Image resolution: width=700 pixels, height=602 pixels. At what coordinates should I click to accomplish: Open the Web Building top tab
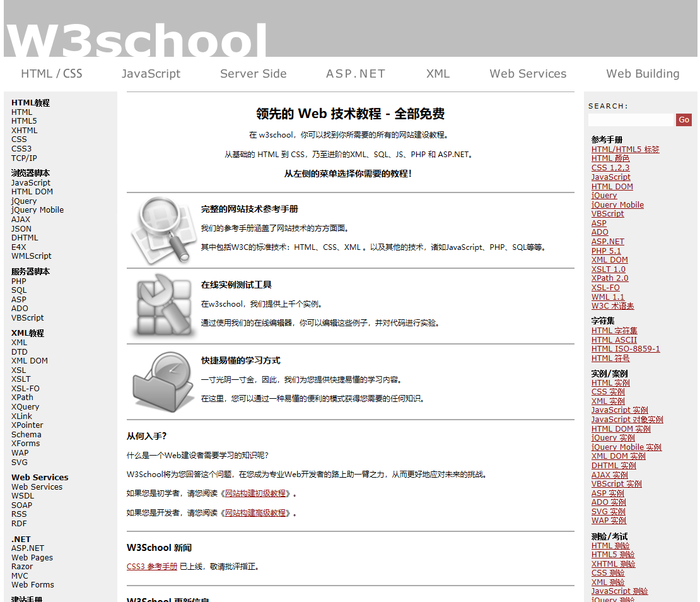point(643,74)
